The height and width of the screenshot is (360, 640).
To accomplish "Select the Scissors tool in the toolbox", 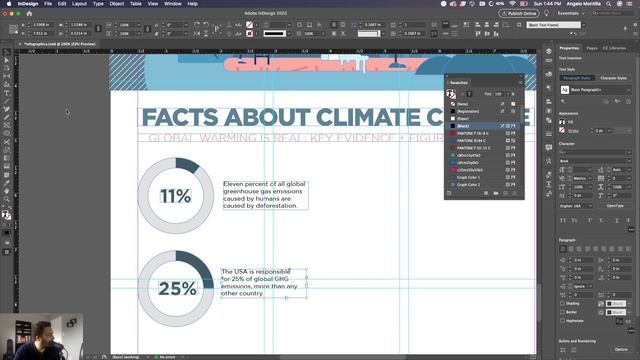I will click(7, 142).
